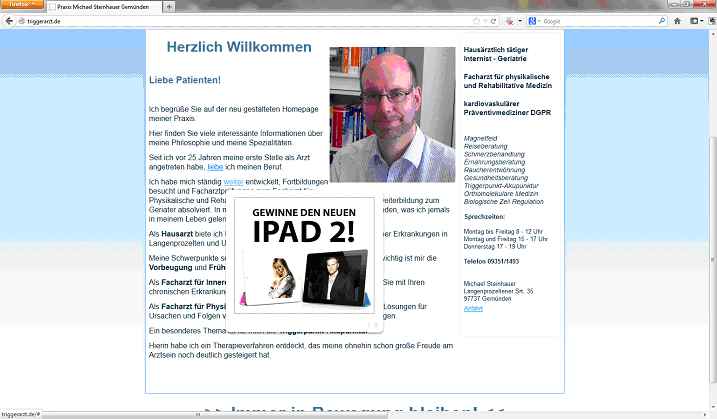Click 'Hausärztlich tätiger Internist - Geriatrie' text
This screenshot has width=717, height=419.
pos(496,54)
